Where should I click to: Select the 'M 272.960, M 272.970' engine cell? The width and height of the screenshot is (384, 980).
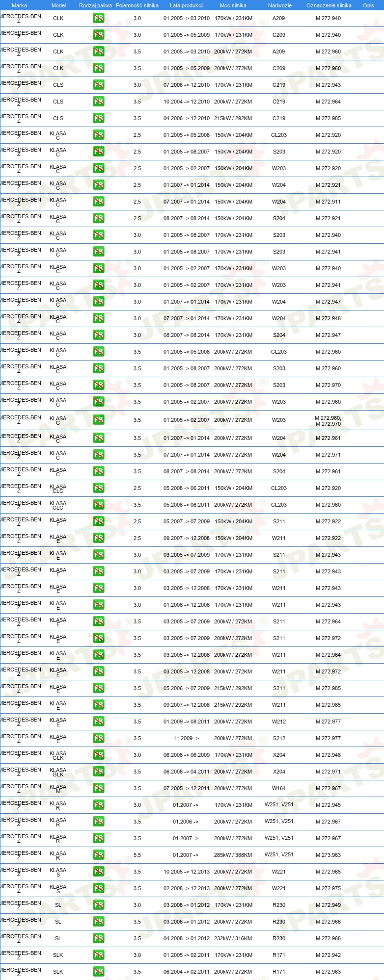click(x=328, y=421)
